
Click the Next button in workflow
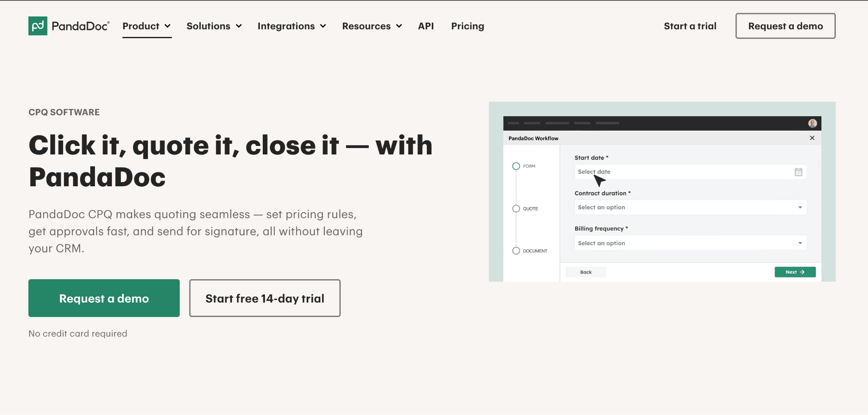(x=795, y=272)
